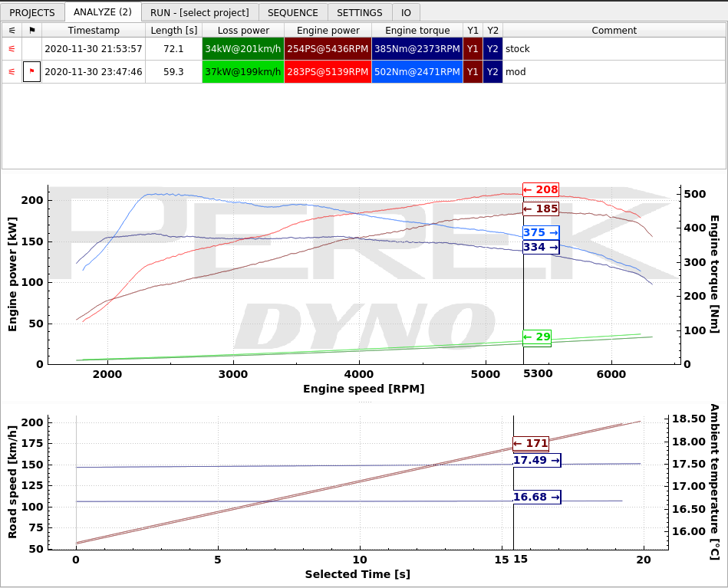Toggle Y1 axis for the stock run

(x=473, y=49)
